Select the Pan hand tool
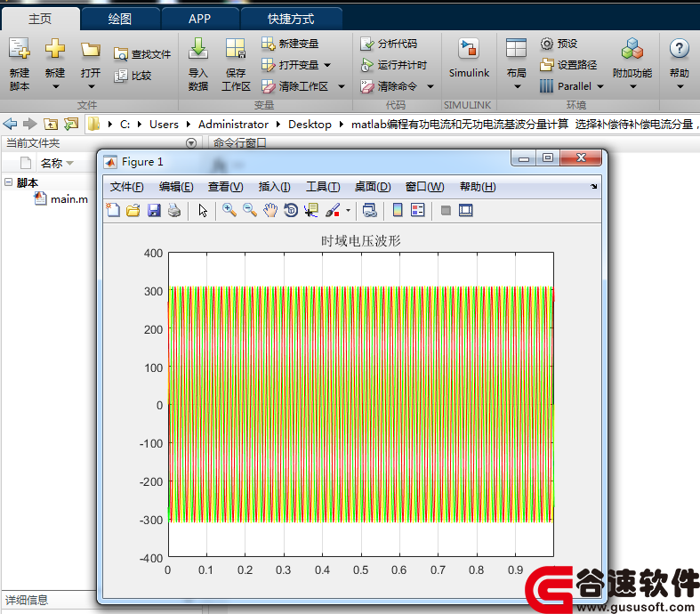This screenshot has height=614, width=700. click(x=270, y=210)
